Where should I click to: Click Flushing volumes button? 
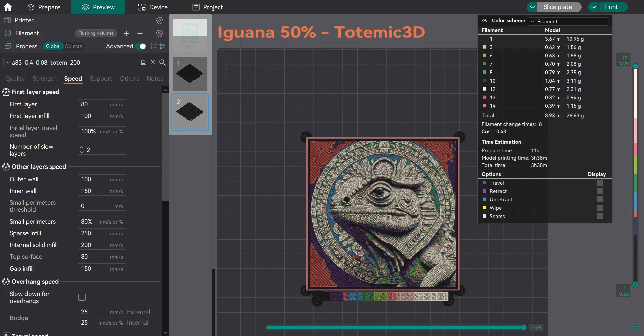tap(96, 33)
